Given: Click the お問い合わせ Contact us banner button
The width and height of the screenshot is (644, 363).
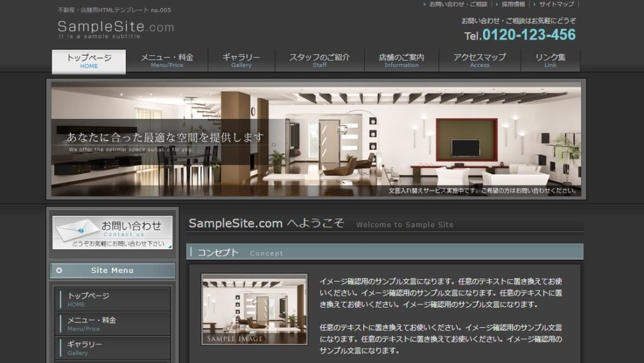Looking at the screenshot, I should (x=113, y=232).
